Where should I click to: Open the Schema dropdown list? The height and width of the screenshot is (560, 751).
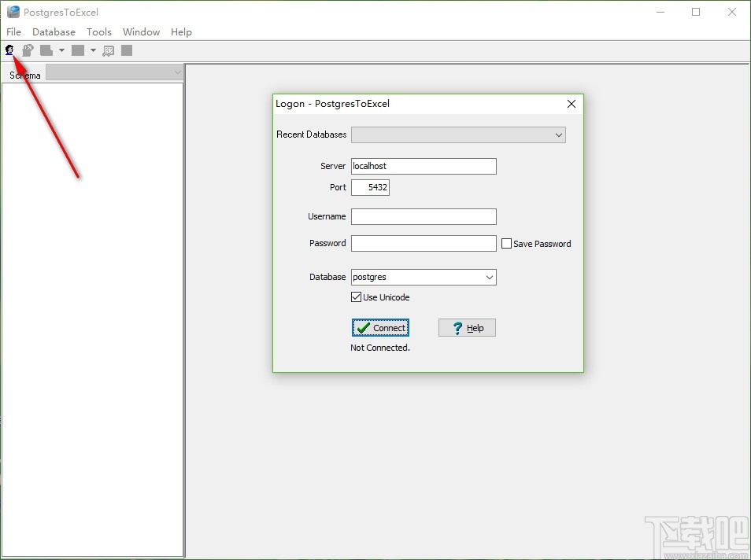[x=178, y=72]
